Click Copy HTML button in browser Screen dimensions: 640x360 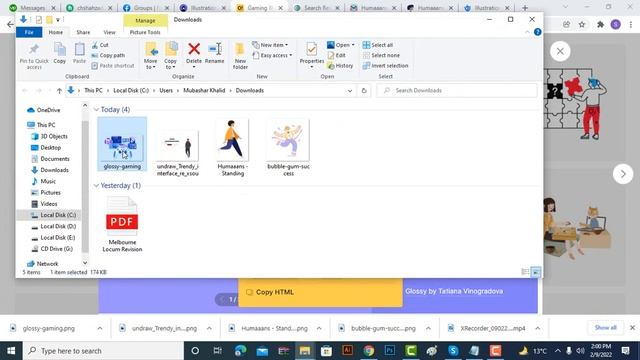coord(320,292)
